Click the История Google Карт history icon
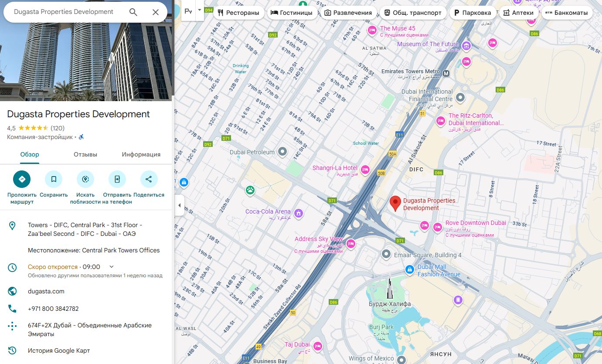This screenshot has height=364, width=602. (12, 350)
